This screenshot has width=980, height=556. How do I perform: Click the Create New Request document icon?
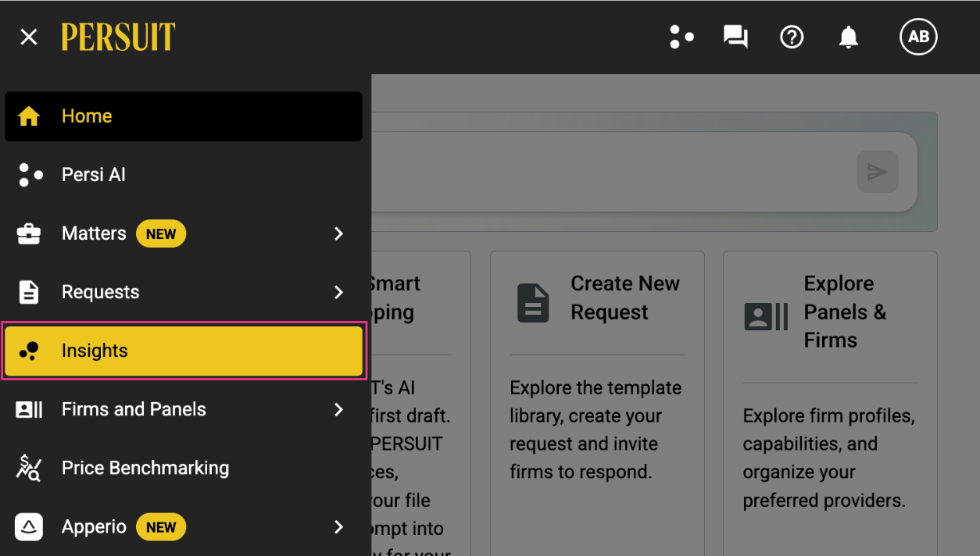click(x=533, y=303)
